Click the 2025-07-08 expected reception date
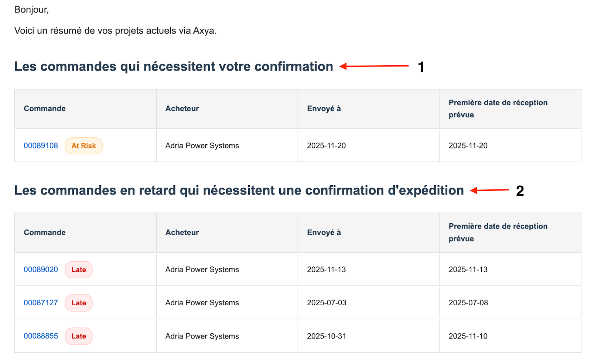 coord(468,303)
